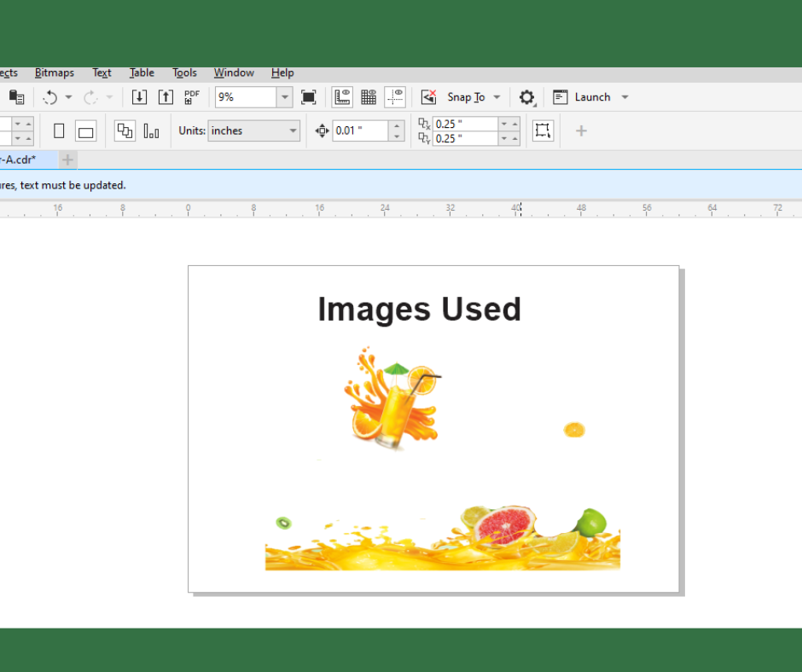The height and width of the screenshot is (672, 802).
Task: Toggle Show rulers button
Action: point(342,97)
